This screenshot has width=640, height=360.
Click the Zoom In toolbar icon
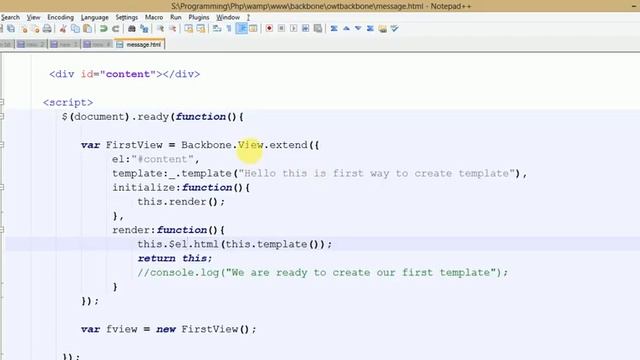point(160,29)
